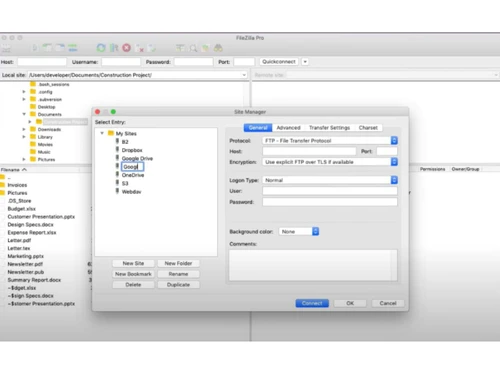Viewport: 500px width, 375px height.
Task: Click the Dropbox site server icon
Action: [117, 150]
